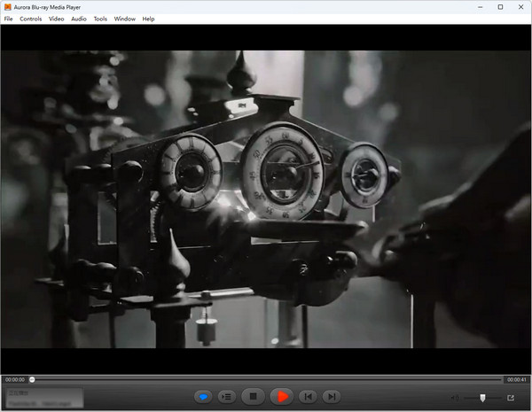Open the Controls menu
The width and height of the screenshot is (532, 412).
pyautogui.click(x=30, y=19)
